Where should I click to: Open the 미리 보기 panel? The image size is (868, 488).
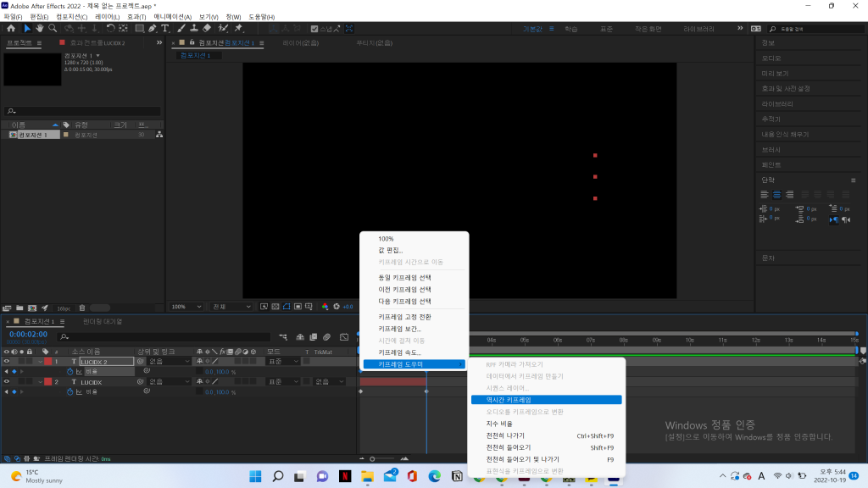775,73
